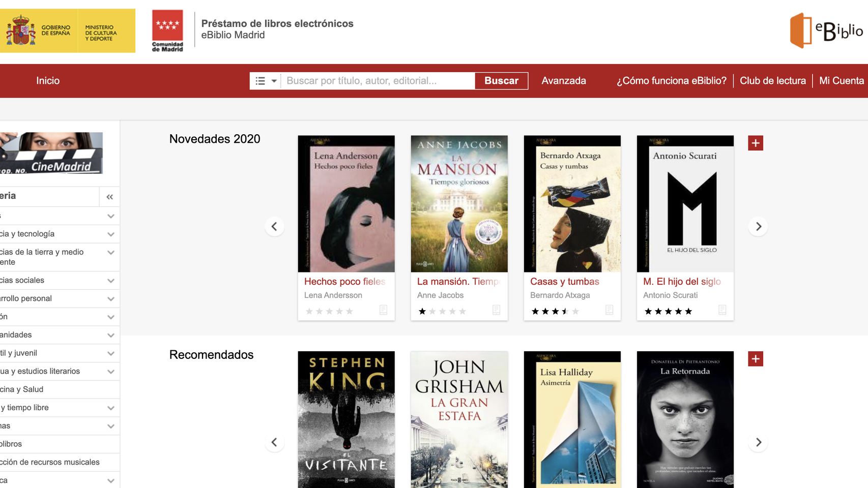Viewport: 868px width, 488px height.
Task: Click ebook icon on La mansión card
Action: (x=497, y=310)
